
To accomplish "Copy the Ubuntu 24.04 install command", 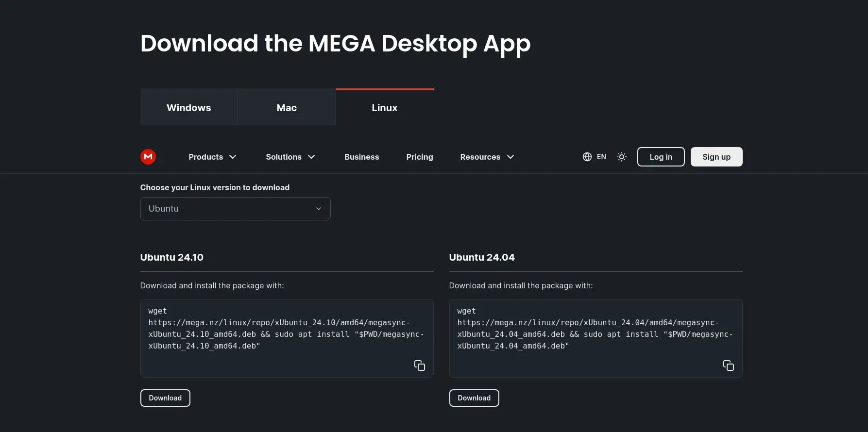I will pyautogui.click(x=729, y=366).
